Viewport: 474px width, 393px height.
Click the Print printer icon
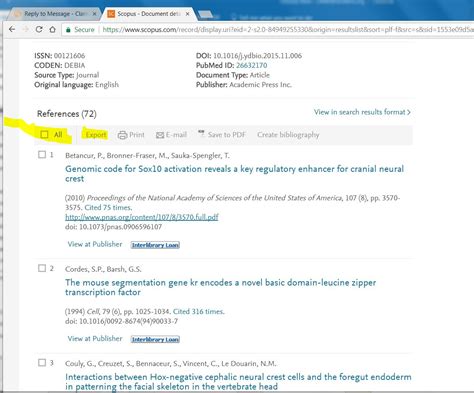tap(122, 135)
